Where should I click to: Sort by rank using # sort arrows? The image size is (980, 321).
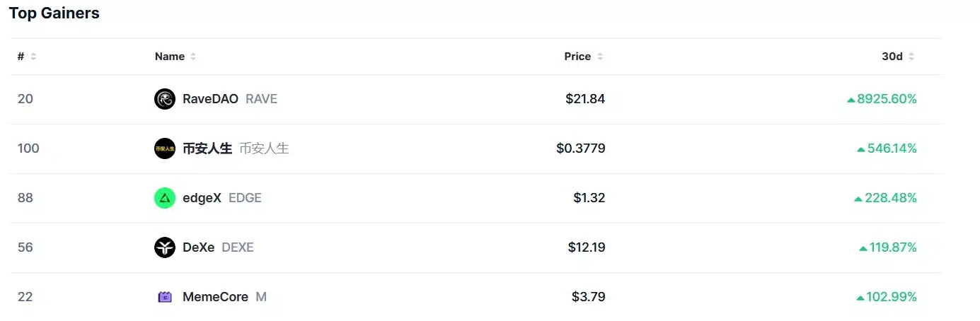pos(33,57)
